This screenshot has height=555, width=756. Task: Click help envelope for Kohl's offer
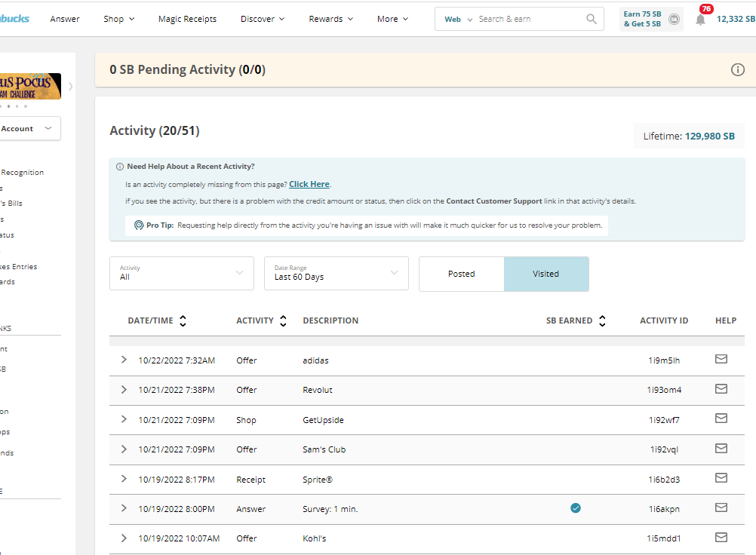tap(721, 538)
